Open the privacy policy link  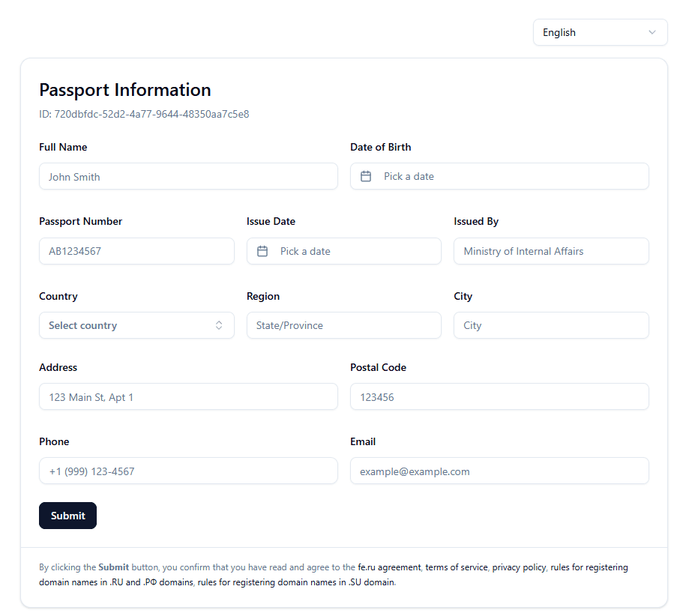519,567
